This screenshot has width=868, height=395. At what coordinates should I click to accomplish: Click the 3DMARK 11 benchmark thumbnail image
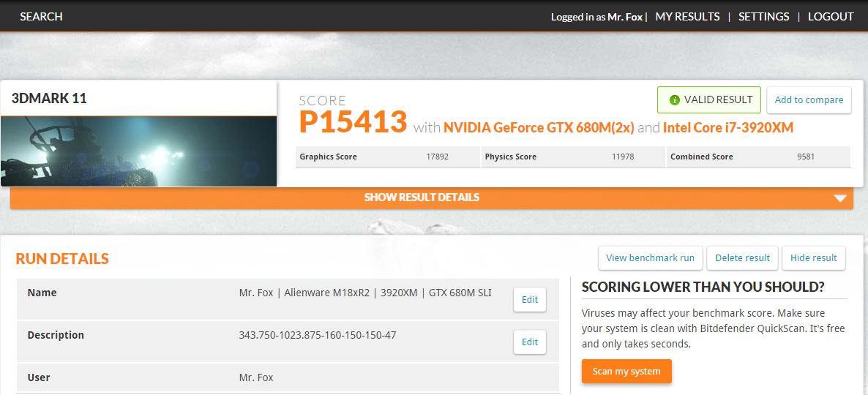[138, 151]
